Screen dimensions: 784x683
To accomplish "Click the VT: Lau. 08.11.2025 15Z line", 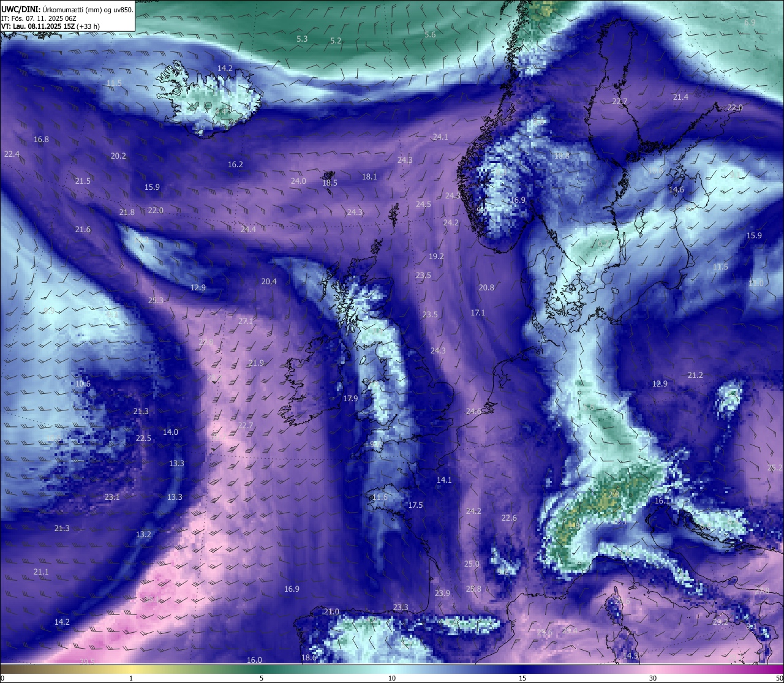I will coord(50,27).
